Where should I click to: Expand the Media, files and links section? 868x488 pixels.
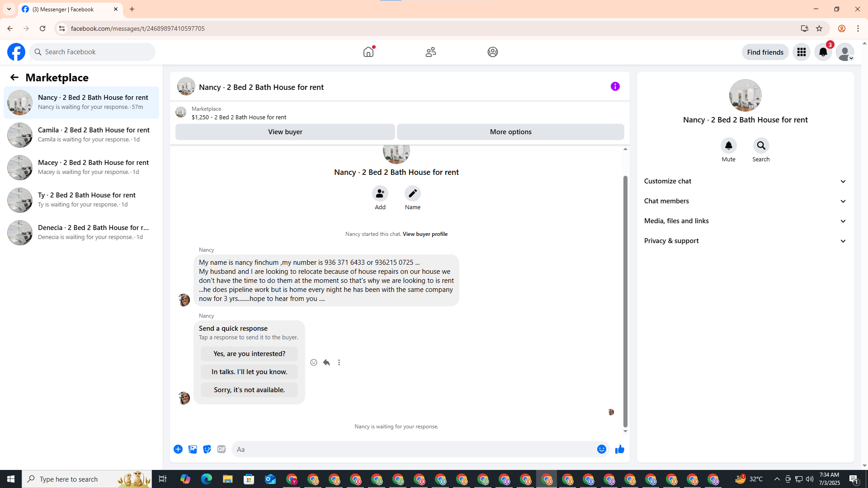[x=745, y=221]
